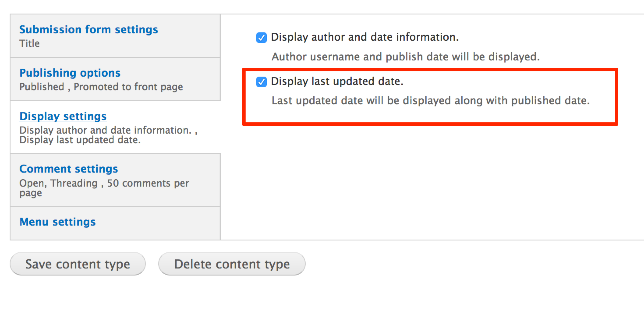Switch to Comment settings tab
Image resolution: width=644 pixels, height=325 pixels.
pyautogui.click(x=69, y=169)
